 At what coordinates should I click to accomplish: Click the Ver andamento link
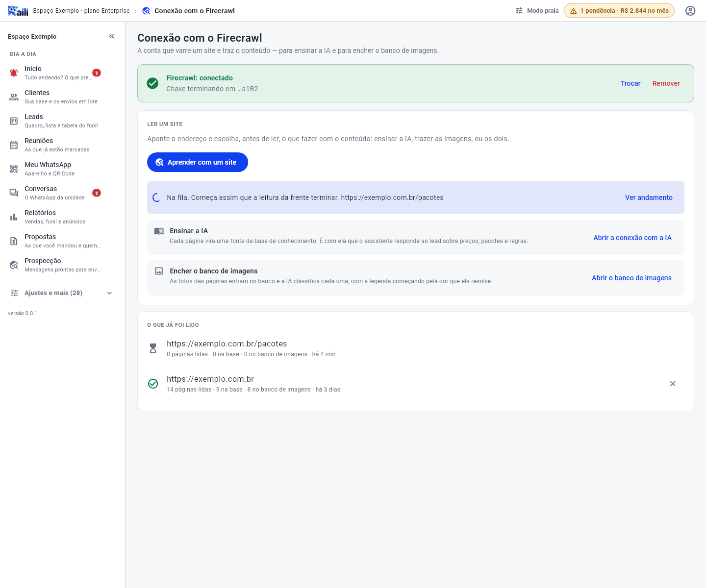(x=649, y=197)
